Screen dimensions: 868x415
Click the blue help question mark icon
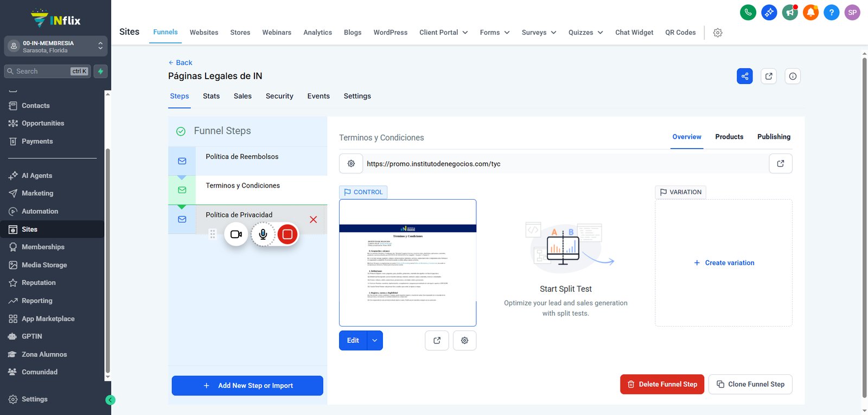[x=831, y=12]
